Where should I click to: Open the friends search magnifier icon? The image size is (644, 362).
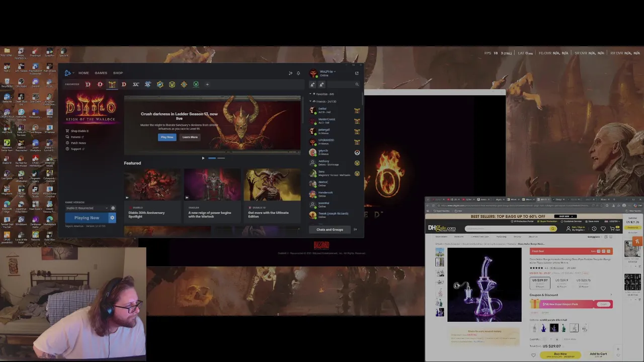point(357,84)
